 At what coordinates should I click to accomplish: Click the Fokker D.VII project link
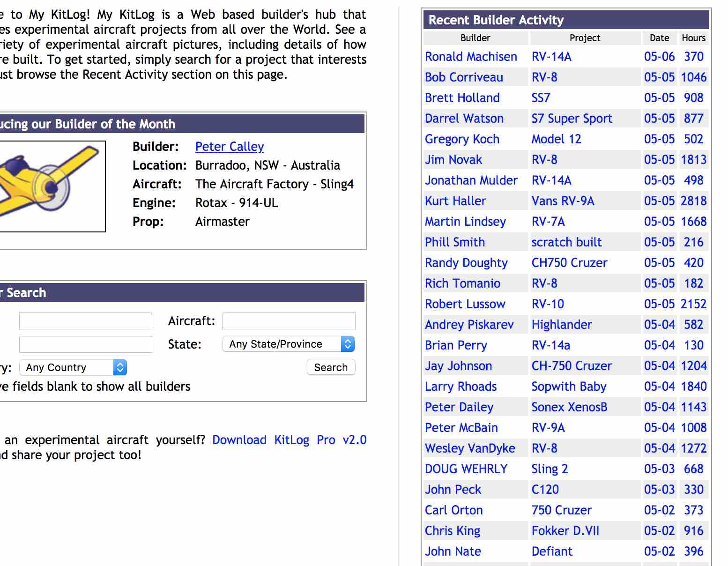565,531
